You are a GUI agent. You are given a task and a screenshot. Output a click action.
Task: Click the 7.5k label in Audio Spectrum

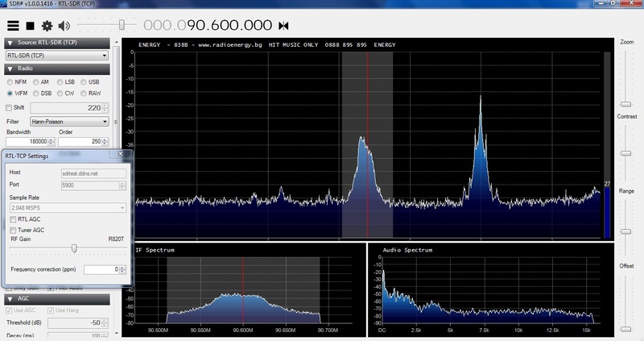(x=484, y=331)
